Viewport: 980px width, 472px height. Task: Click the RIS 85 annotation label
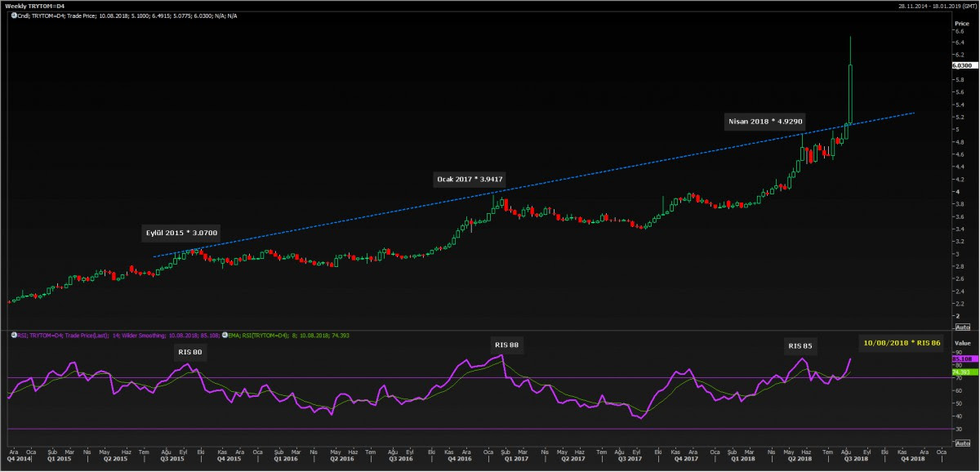800,346
